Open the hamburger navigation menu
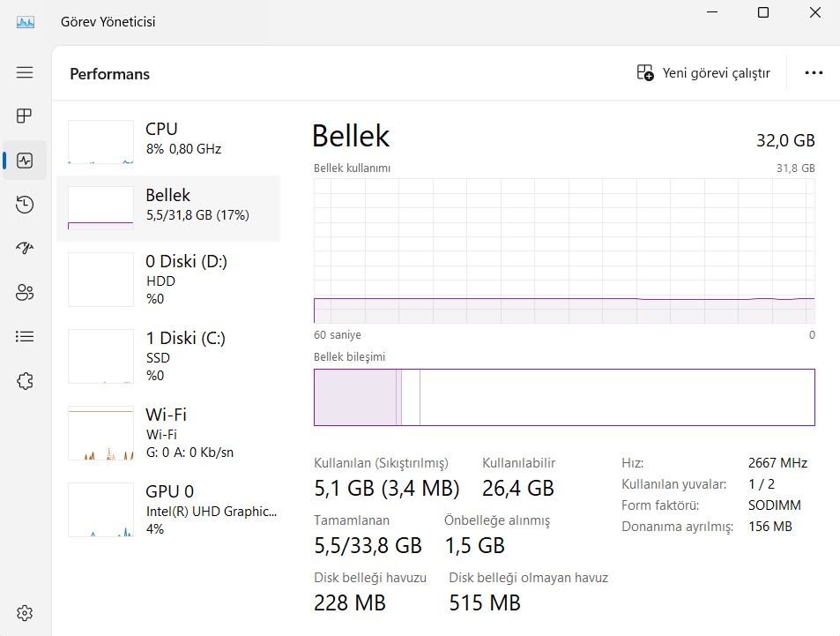 point(25,72)
